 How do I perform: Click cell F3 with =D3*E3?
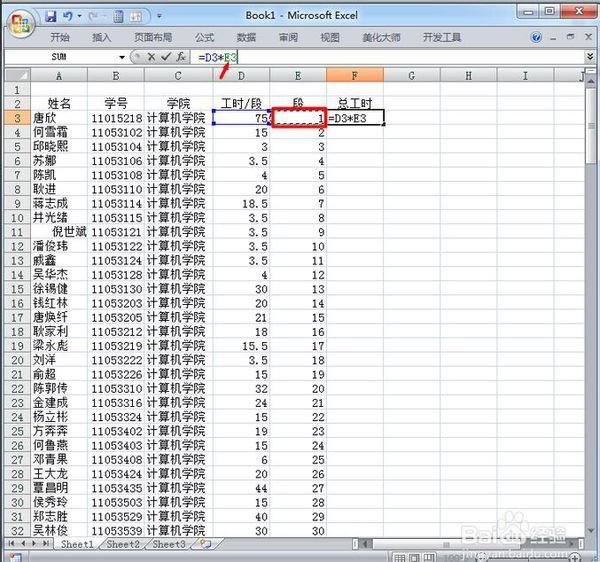[x=355, y=118]
